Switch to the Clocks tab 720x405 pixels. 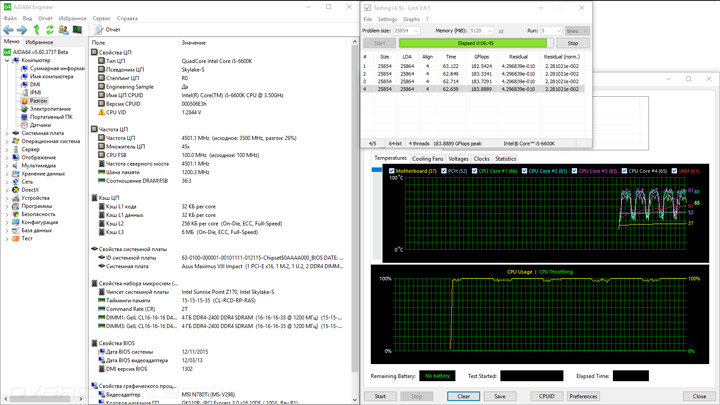click(x=482, y=158)
